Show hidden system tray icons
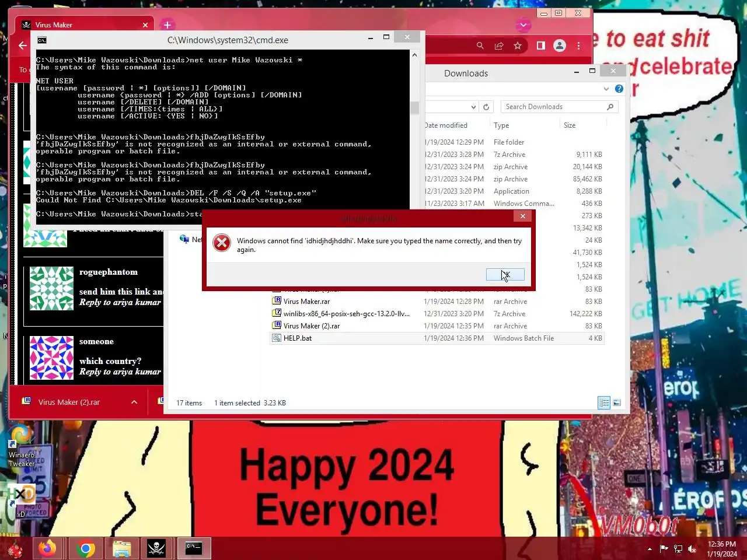The width and height of the screenshot is (747, 560). click(x=650, y=549)
